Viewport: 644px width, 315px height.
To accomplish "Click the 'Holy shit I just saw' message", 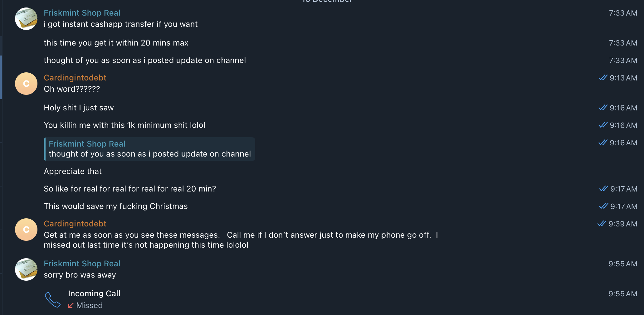I will tap(79, 108).
